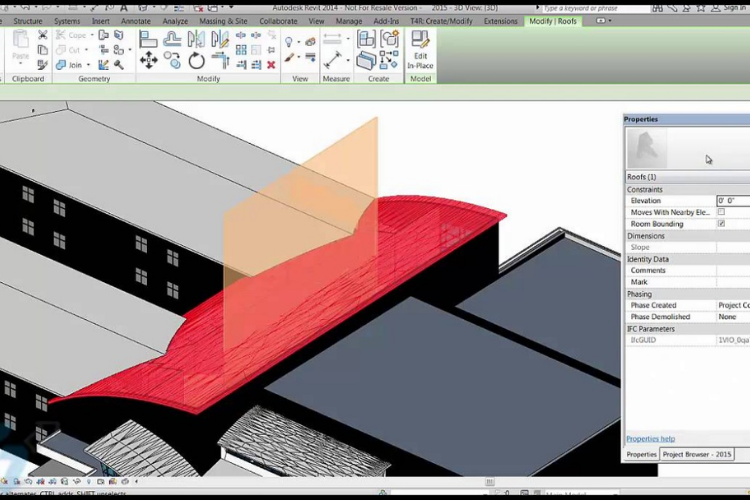Open the Aligned Dimension dropdown arrow

pyautogui.click(x=348, y=39)
